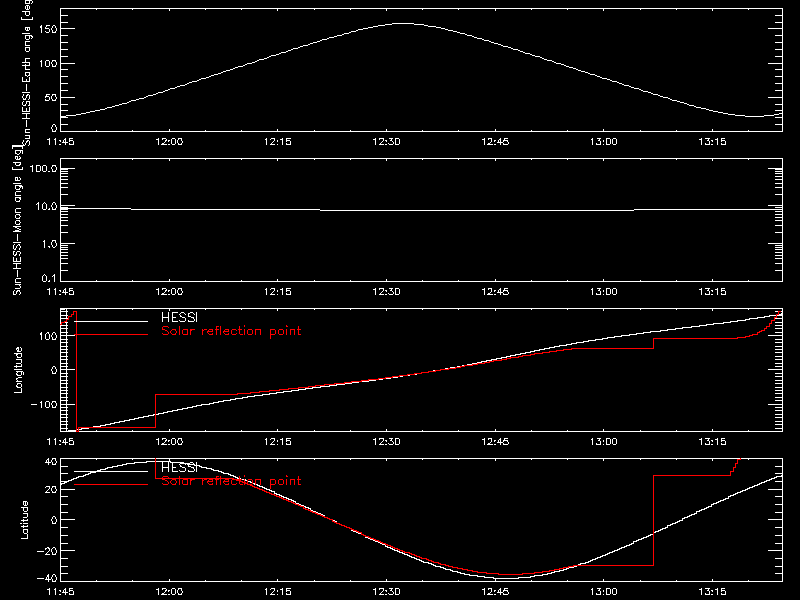
Task: Click the 100.0 tick on Moon angle plot
Action: 43,169
